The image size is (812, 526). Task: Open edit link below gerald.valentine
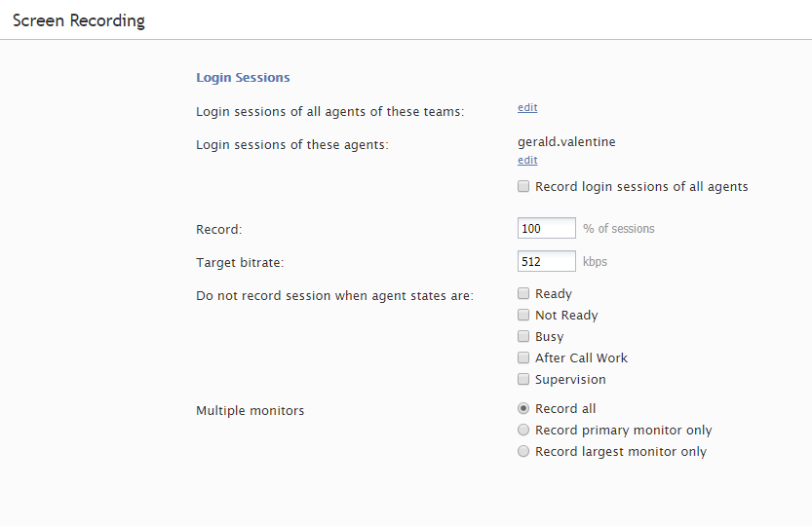[527, 160]
